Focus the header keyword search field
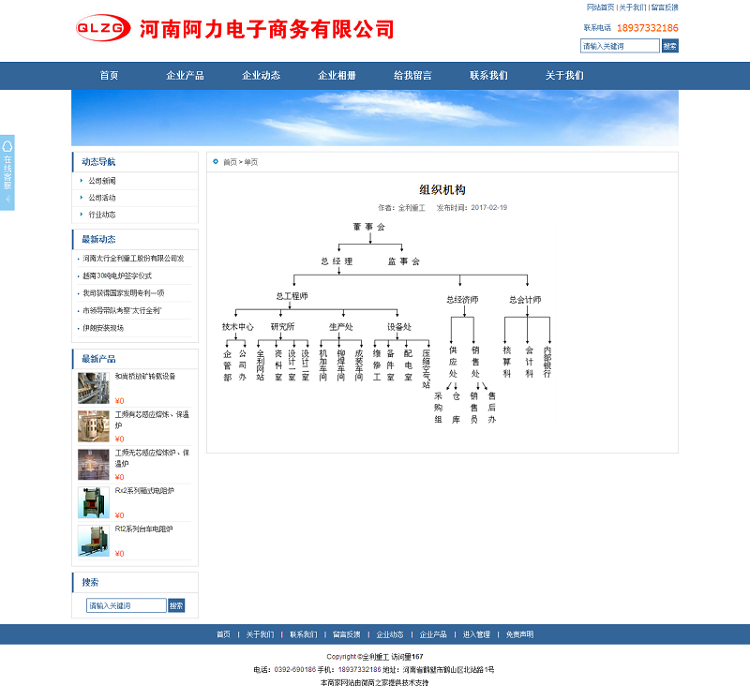 pyautogui.click(x=619, y=46)
